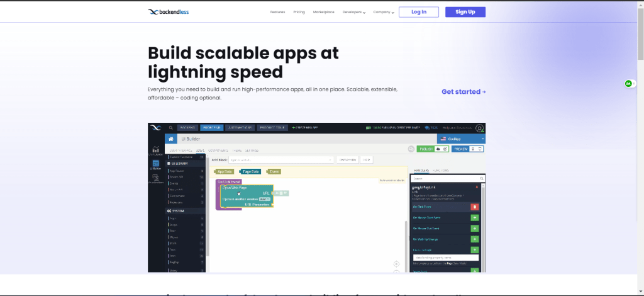This screenshot has height=296, width=644.
Task: Click the On Click Event purple block
Action: point(229,181)
